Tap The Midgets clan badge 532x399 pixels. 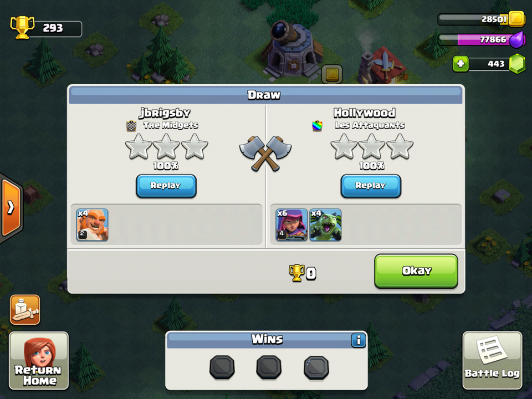pos(131,126)
